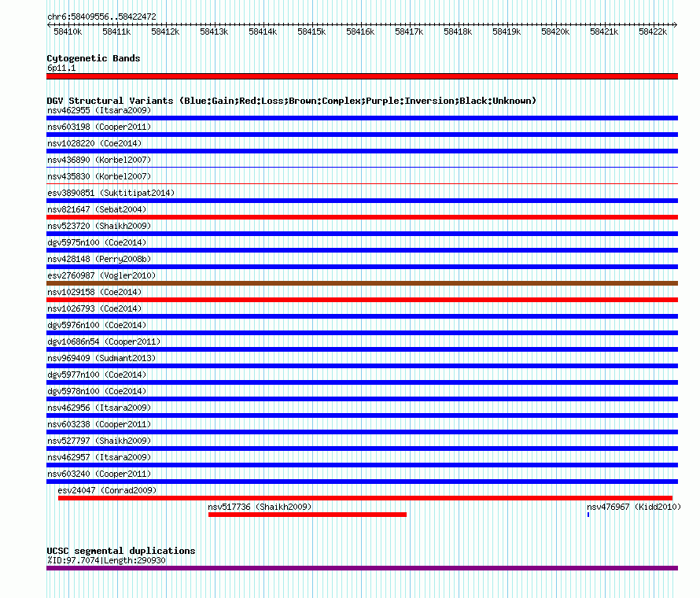The image size is (700, 598).
Task: Click the %ID:97.7074|Length:290930 label
Action: click(106, 560)
